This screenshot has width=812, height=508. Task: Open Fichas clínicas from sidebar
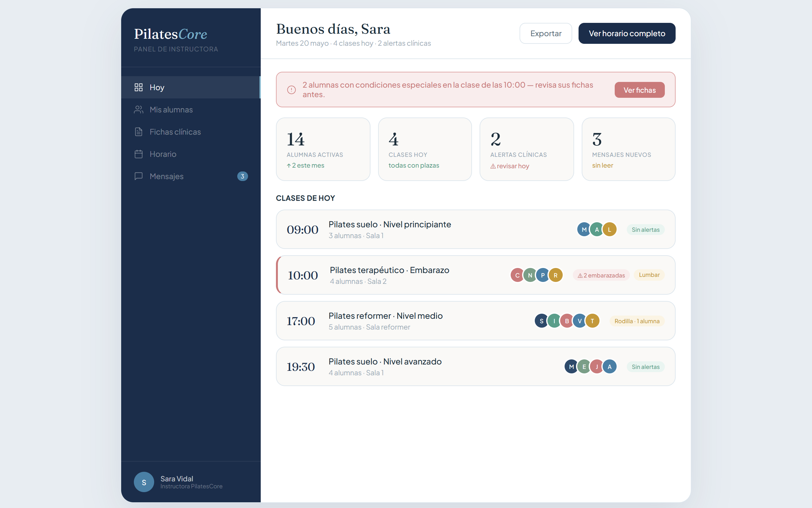point(191,132)
